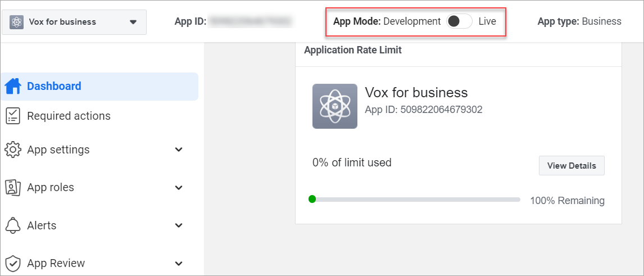644x276 pixels.
Task: Click the App roles badge icon
Action: click(13, 188)
